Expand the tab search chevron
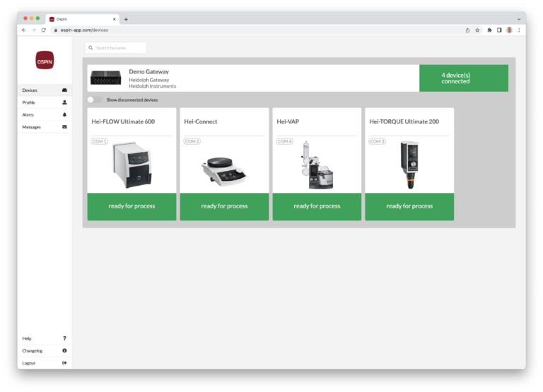The image size is (543, 392). pos(519,19)
